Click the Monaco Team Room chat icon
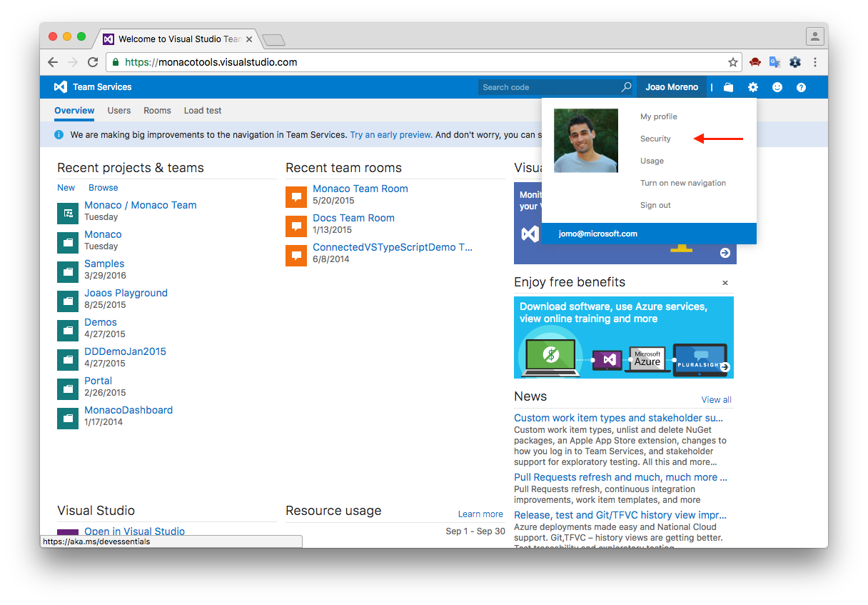 tap(296, 196)
